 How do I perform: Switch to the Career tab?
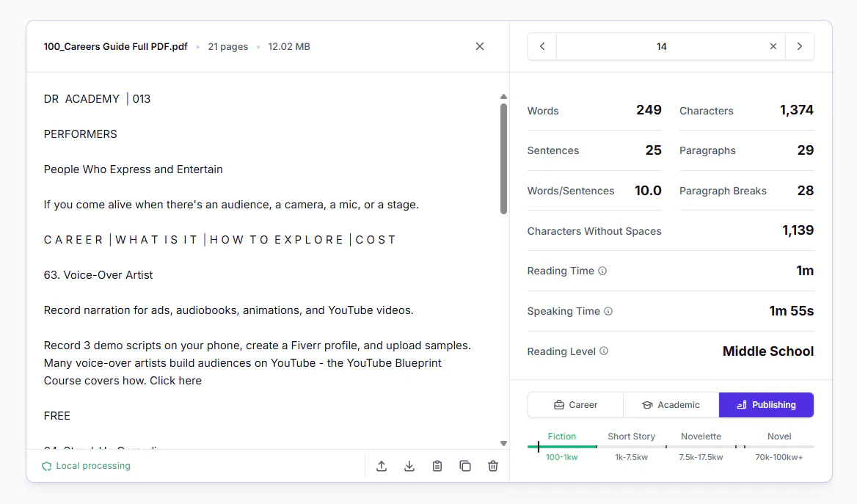pyautogui.click(x=575, y=404)
